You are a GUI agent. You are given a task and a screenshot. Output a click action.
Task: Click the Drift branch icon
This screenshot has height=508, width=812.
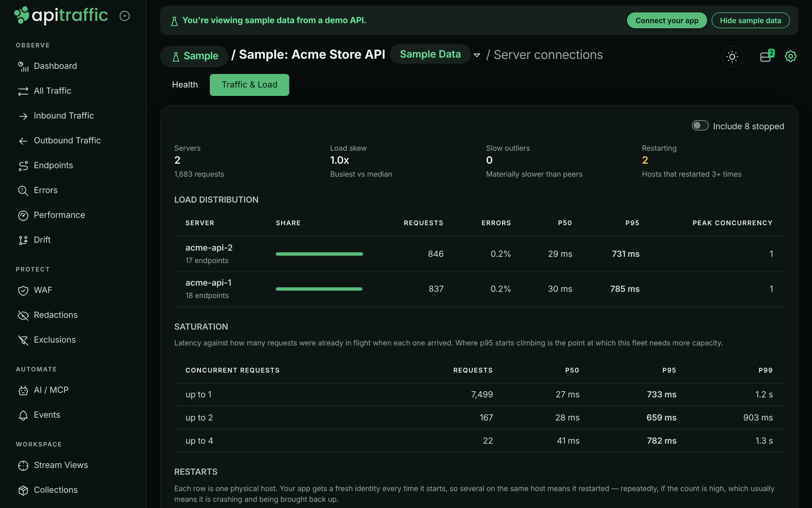pyautogui.click(x=23, y=240)
